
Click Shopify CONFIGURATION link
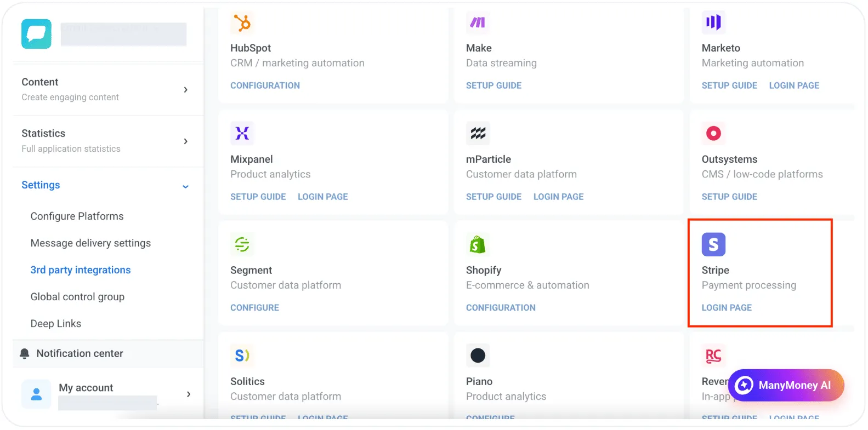pos(501,308)
